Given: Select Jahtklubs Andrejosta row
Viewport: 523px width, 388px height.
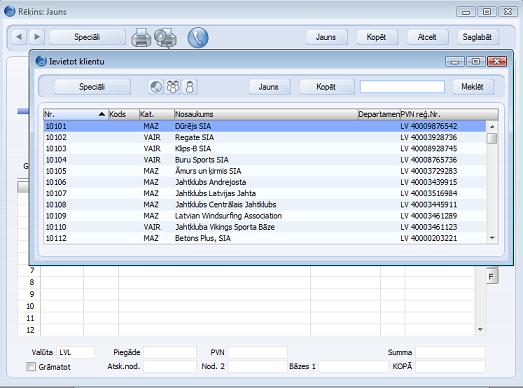Looking at the screenshot, I should [265, 182].
